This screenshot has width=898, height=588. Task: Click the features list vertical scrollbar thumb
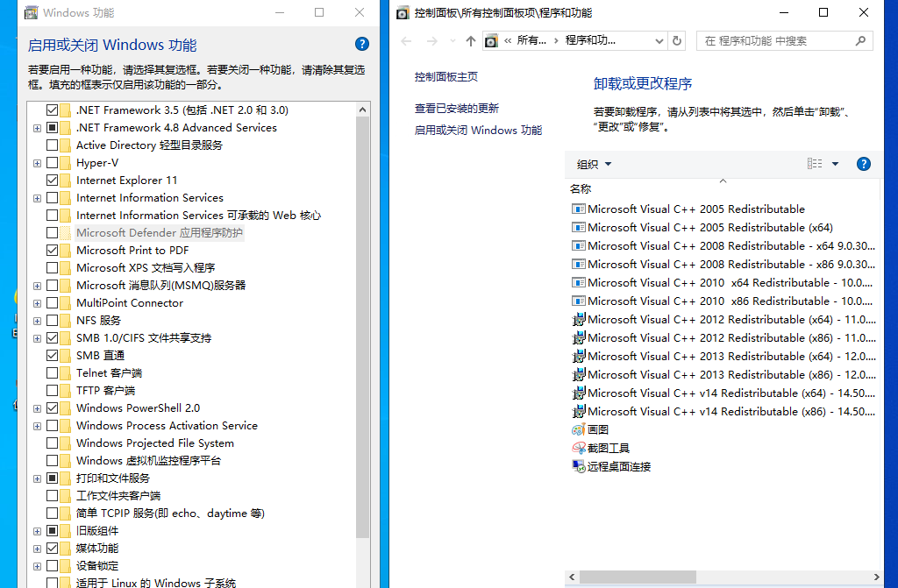coord(362,328)
